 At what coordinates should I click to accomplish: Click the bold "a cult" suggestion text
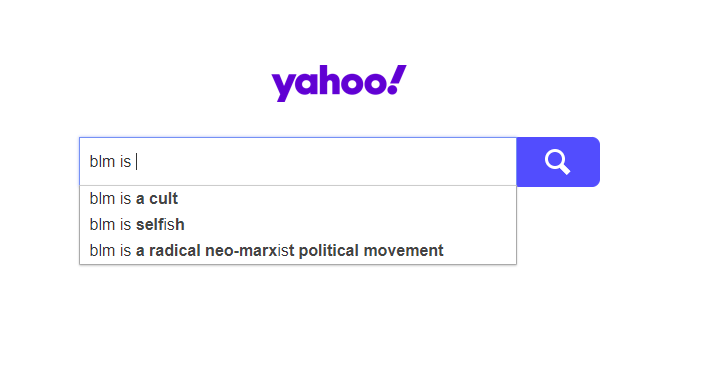click(x=157, y=199)
